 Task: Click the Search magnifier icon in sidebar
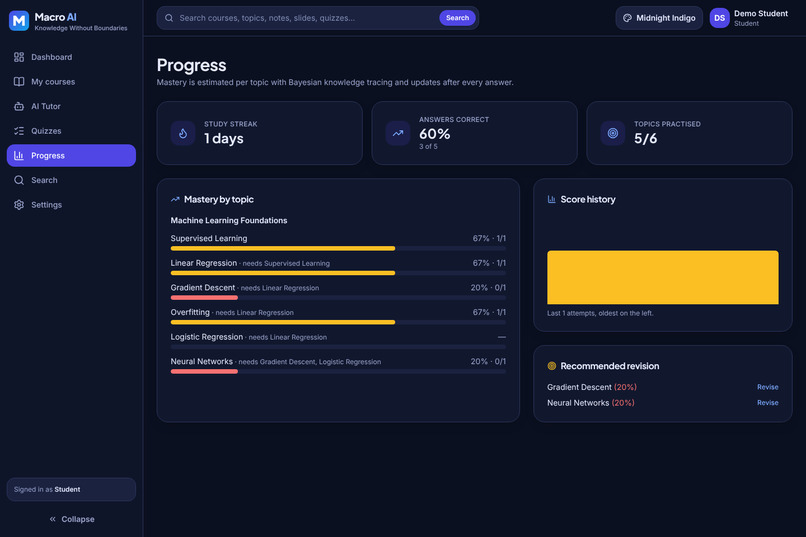[19, 180]
